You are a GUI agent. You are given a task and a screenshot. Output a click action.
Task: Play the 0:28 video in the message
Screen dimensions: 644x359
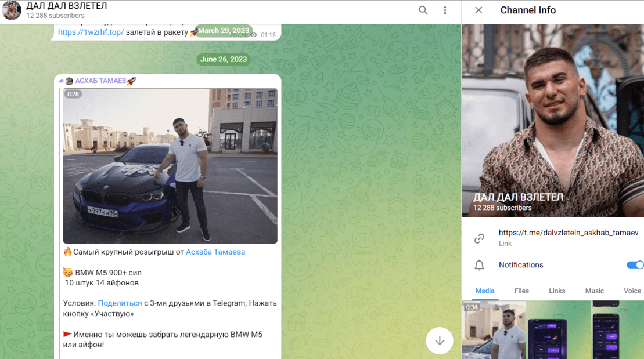(170, 166)
